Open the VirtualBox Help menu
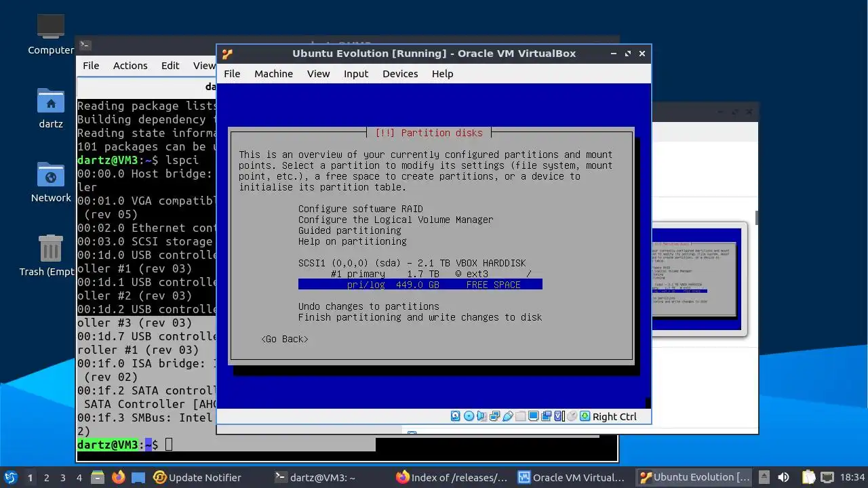This screenshot has height=488, width=868. click(442, 74)
